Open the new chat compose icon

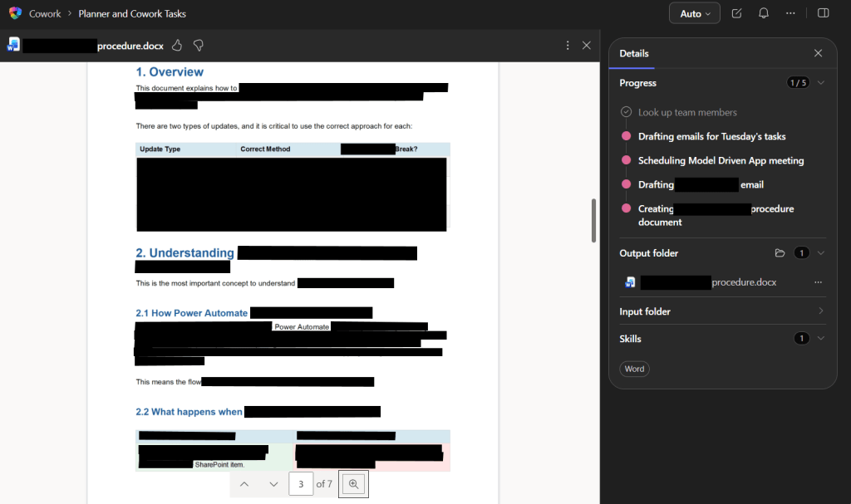(736, 13)
